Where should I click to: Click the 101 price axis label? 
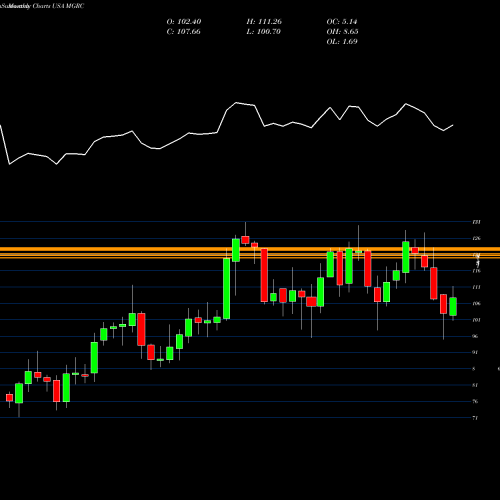(x=476, y=320)
